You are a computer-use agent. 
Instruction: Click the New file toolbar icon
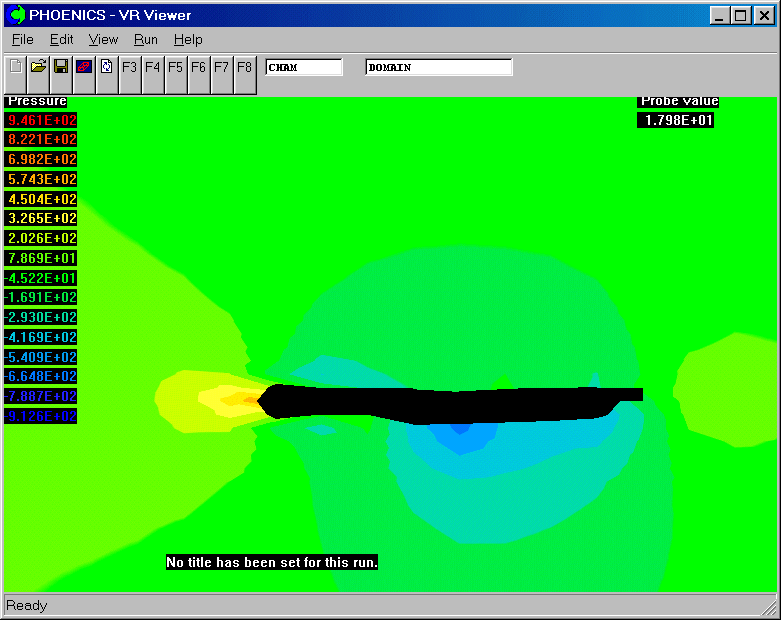pos(15,68)
